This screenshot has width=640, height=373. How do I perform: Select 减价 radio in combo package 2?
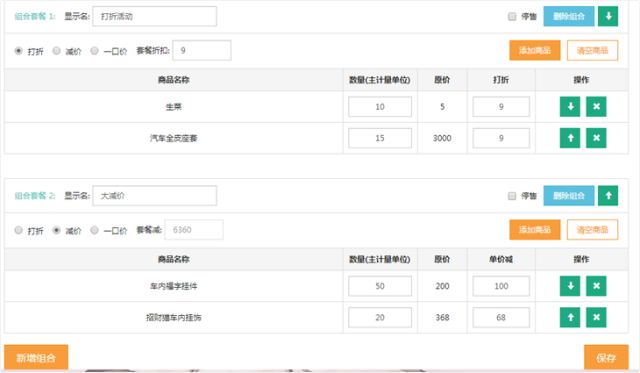(x=56, y=230)
